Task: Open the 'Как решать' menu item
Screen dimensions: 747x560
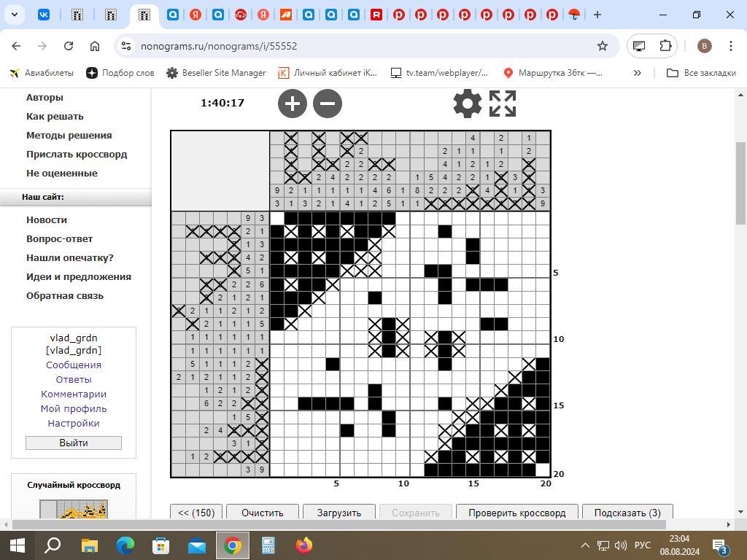Action: click(55, 116)
